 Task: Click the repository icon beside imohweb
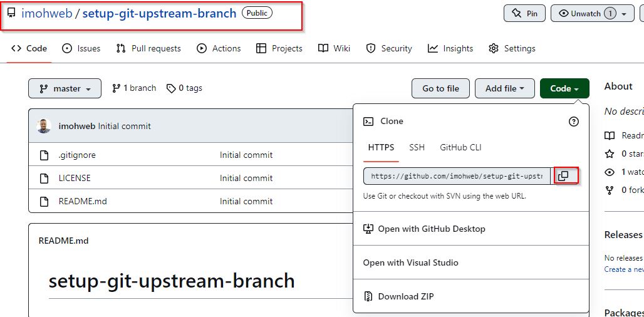(11, 14)
